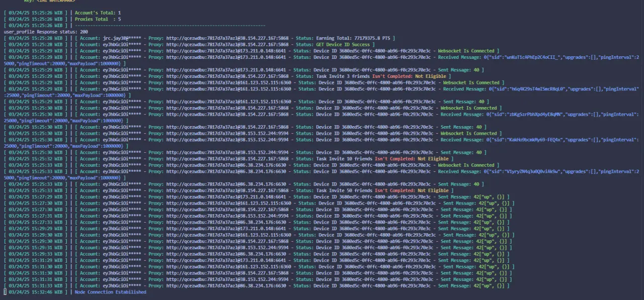The width and height of the screenshot is (644, 300).
Task: Click the sid value "KakHo9bcmkMy69-FEQ4x"
Action: 534,140
